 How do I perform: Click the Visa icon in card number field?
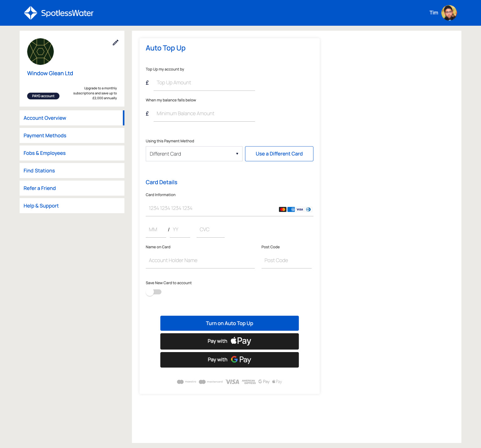[x=300, y=209]
